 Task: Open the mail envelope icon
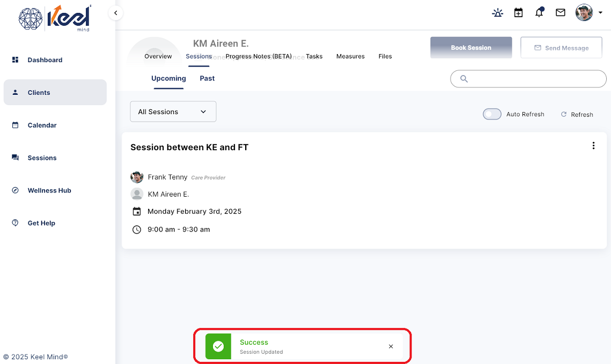561,13
